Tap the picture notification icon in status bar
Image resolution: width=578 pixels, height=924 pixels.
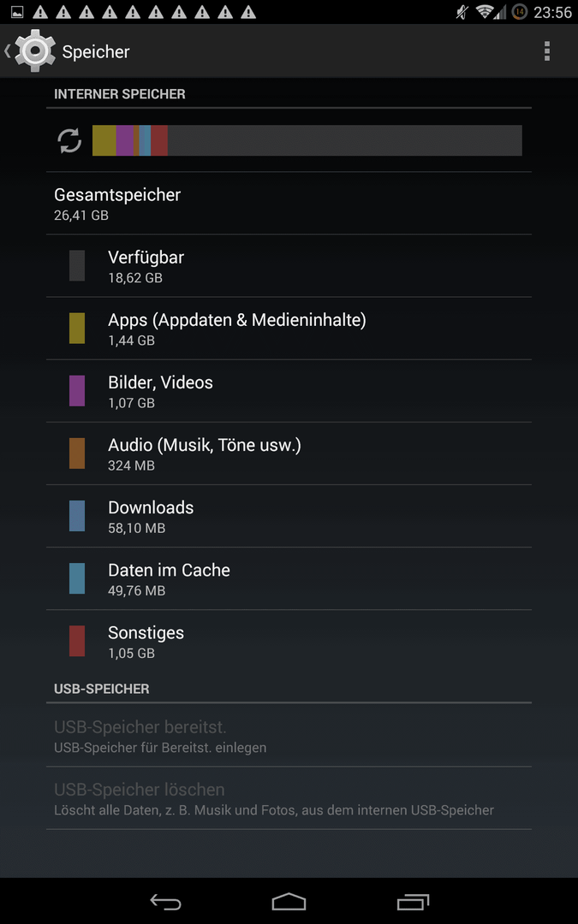[x=17, y=12]
